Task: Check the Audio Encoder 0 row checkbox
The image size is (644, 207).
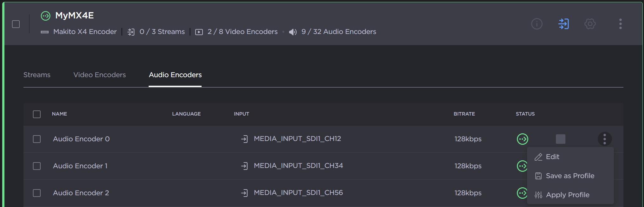Action: coord(37,139)
